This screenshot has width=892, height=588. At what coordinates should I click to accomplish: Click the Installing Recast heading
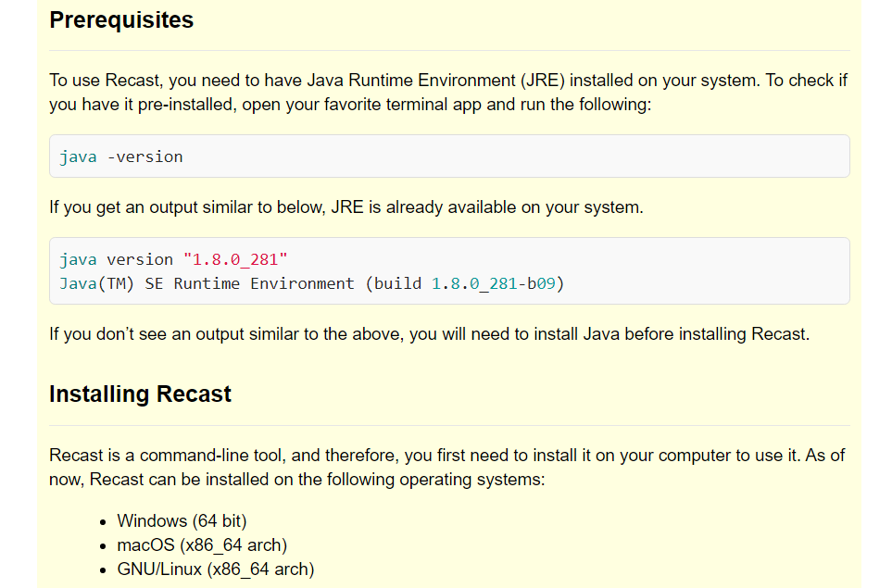click(x=140, y=394)
